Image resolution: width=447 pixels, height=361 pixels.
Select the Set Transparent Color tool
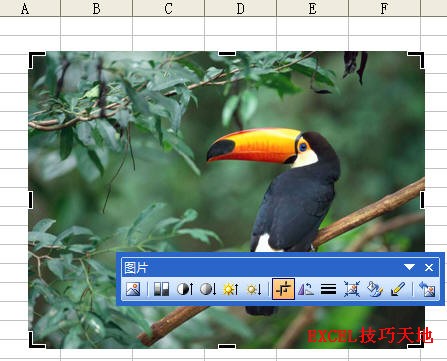397,289
